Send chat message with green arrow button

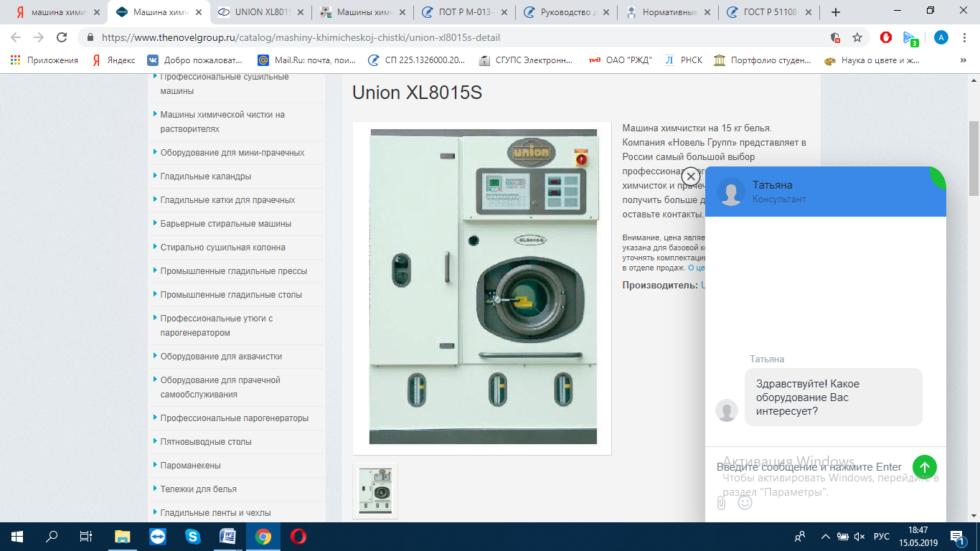[925, 468]
